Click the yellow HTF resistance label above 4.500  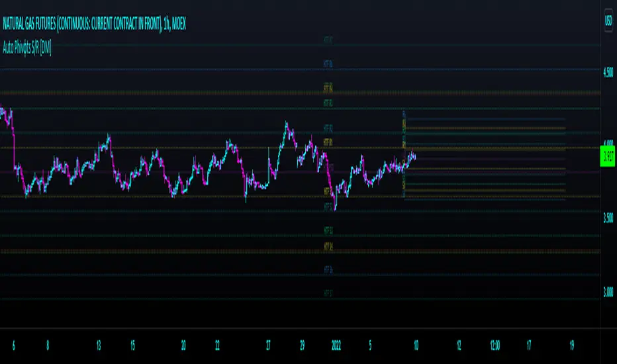click(x=328, y=87)
